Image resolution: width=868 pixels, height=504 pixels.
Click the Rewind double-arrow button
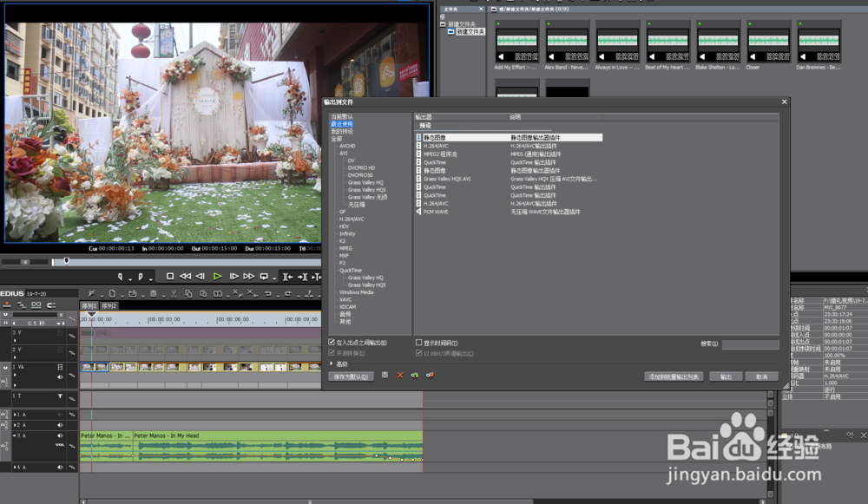pos(185,276)
